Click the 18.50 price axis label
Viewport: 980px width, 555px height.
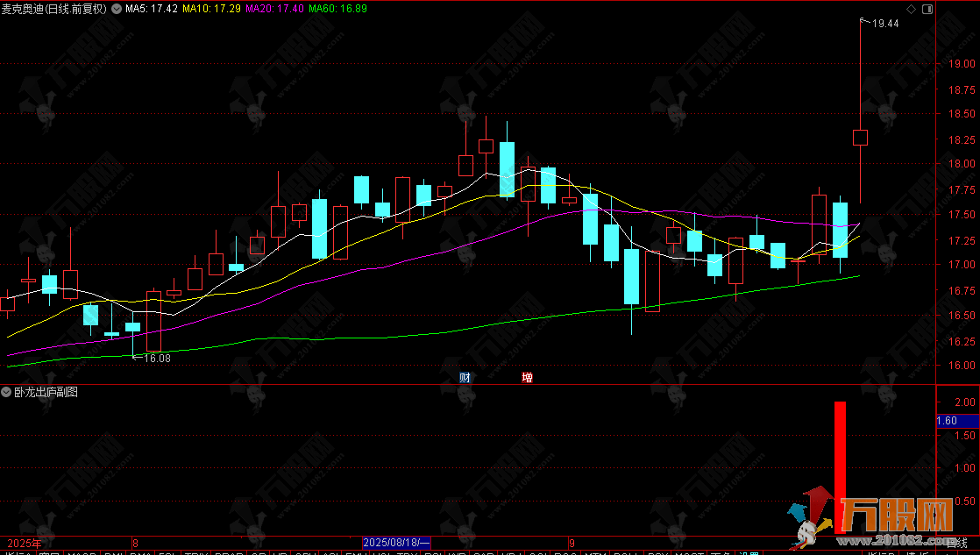[962, 114]
